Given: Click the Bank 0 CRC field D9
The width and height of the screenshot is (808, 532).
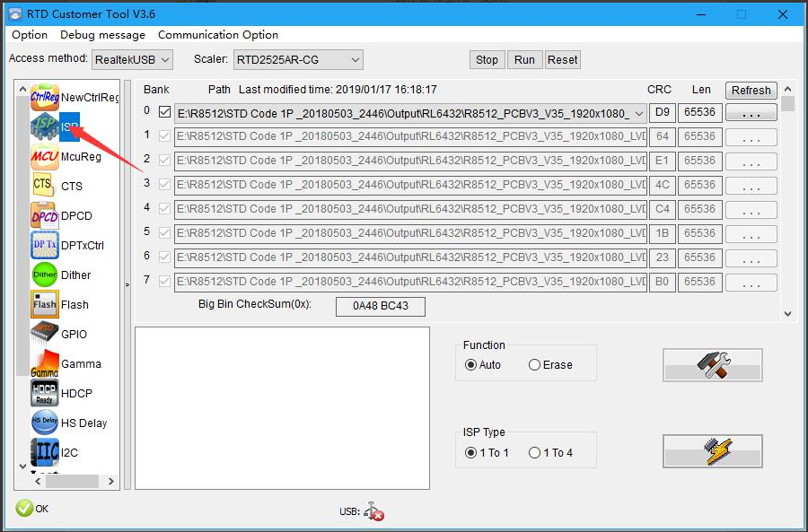Looking at the screenshot, I should pos(663,112).
